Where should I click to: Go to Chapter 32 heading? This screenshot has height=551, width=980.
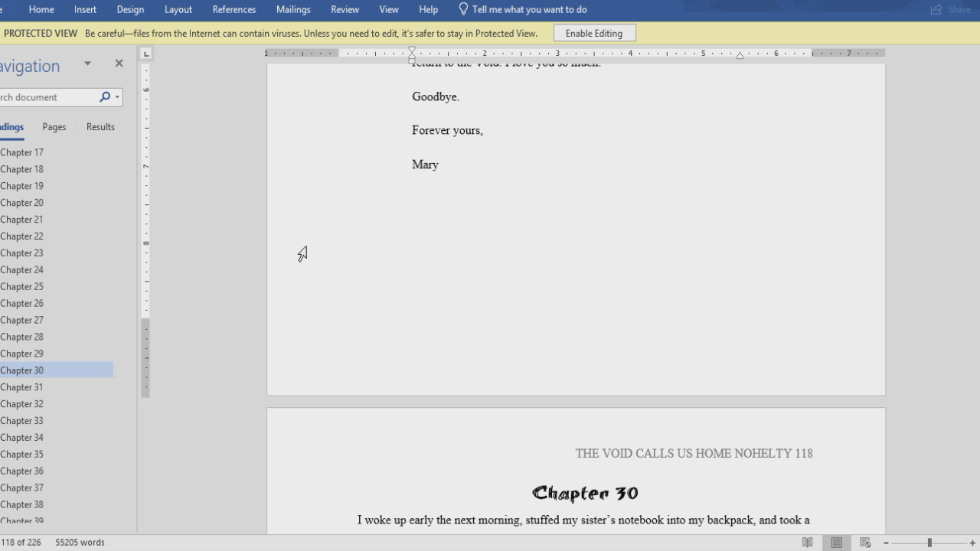click(x=21, y=404)
